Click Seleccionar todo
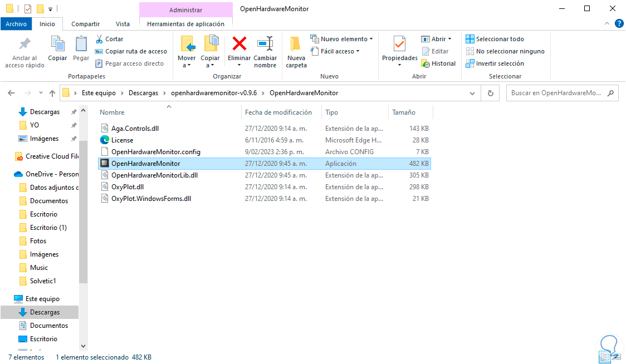Viewport: 626px width, 364px height. (x=495, y=39)
